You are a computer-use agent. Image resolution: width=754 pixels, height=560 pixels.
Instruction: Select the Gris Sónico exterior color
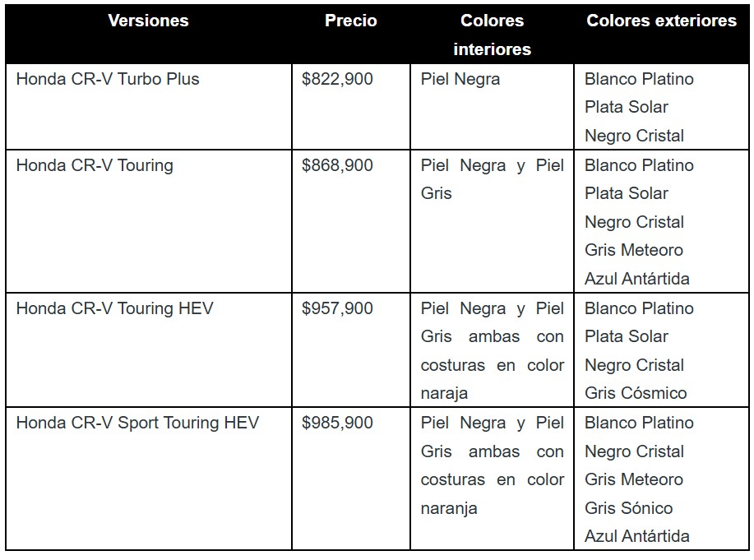tap(628, 508)
